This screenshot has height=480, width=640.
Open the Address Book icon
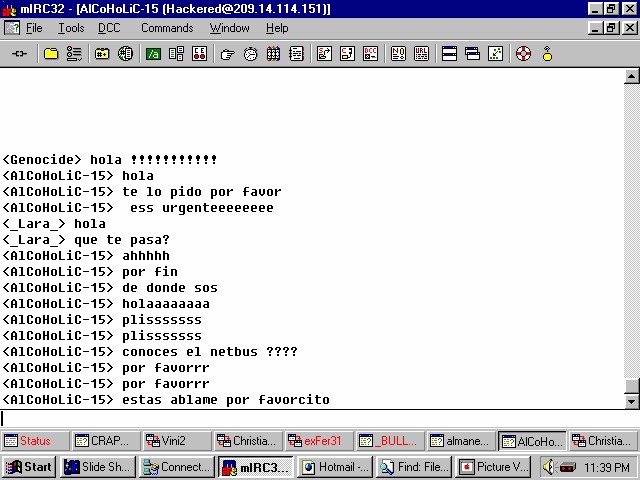(296, 54)
